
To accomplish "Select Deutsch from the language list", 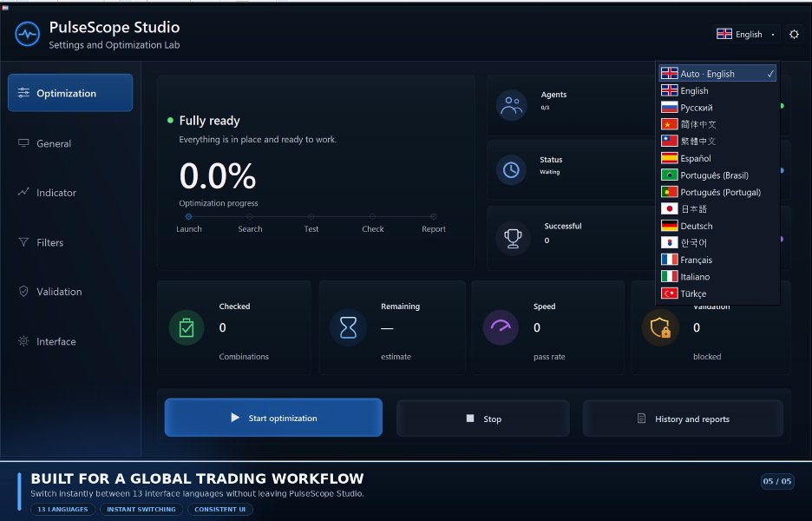I will [x=717, y=226].
